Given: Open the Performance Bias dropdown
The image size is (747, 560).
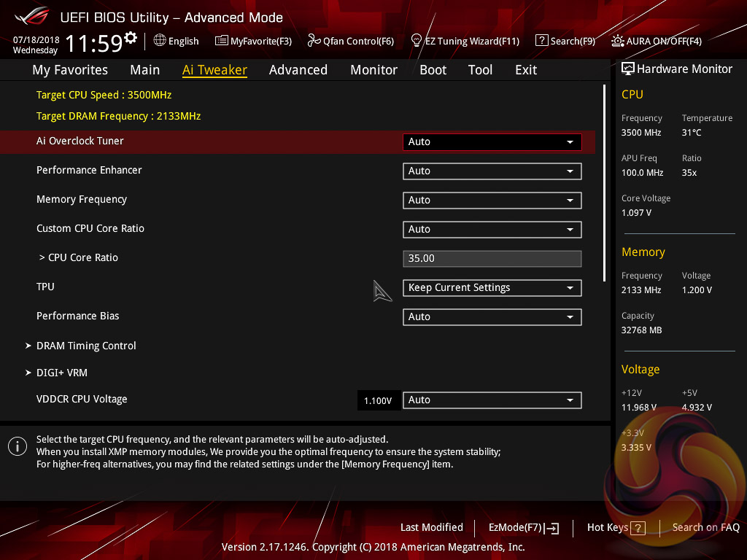Looking at the screenshot, I should (x=492, y=316).
